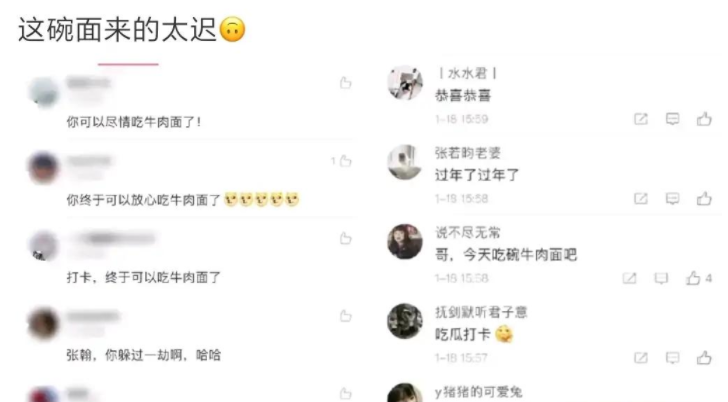Open 说不尽无常's avatar picture
This screenshot has height=402, width=728.
click(405, 241)
